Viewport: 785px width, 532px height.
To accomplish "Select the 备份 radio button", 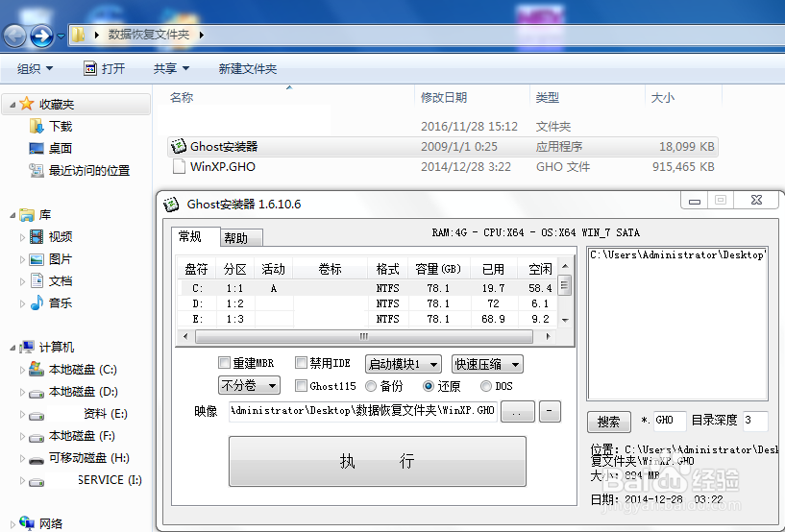I will pos(371,386).
